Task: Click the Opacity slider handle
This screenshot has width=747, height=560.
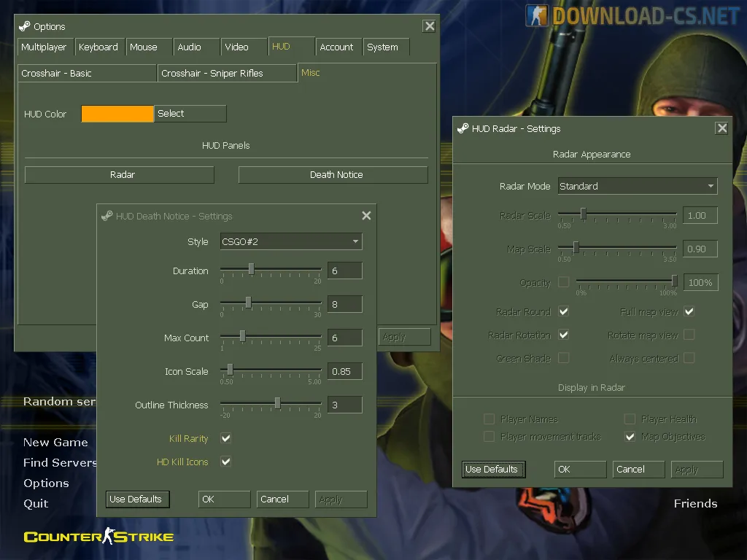Action: (x=675, y=281)
